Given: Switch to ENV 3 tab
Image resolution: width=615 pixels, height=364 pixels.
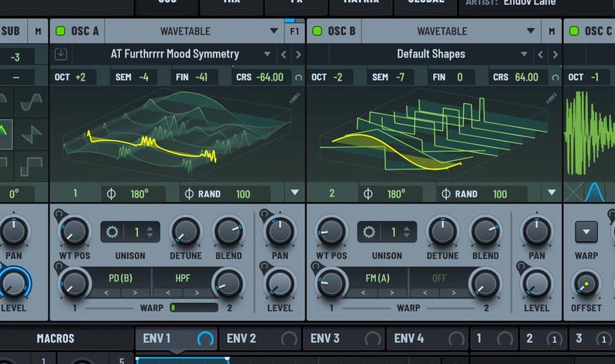Looking at the screenshot, I should [x=344, y=338].
